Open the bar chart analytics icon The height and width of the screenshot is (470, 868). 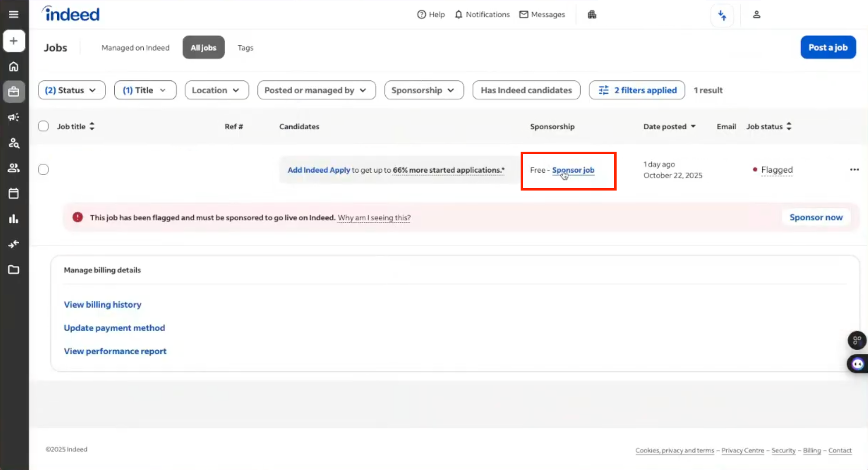(14, 219)
